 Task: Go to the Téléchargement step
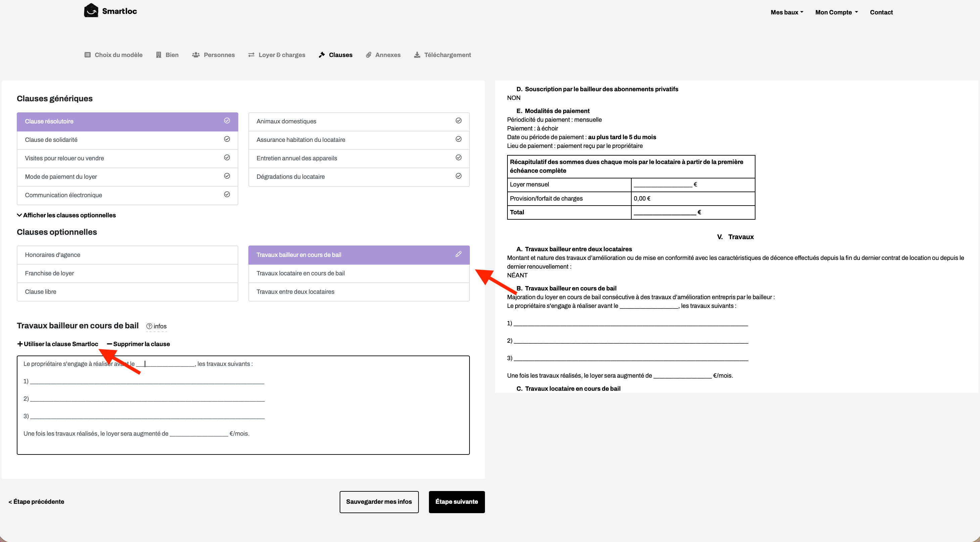[442, 55]
